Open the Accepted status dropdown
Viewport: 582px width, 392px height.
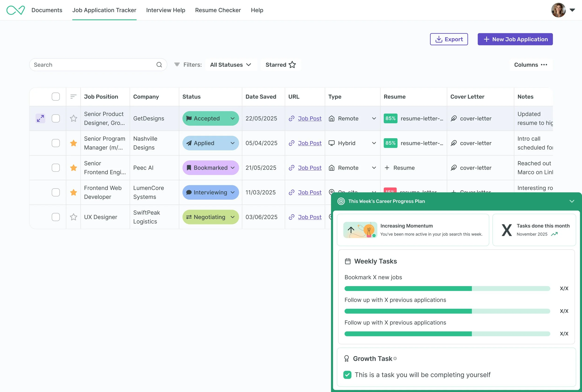pyautogui.click(x=232, y=118)
